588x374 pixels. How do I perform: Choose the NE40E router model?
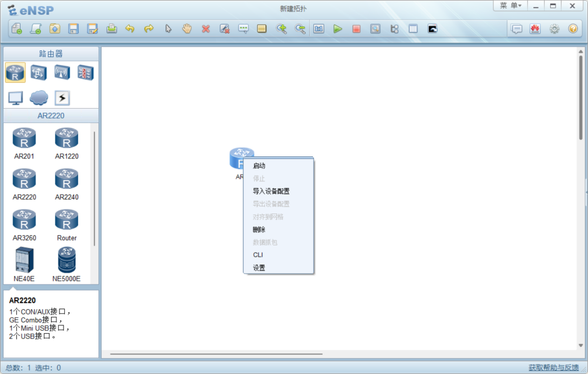click(x=24, y=264)
